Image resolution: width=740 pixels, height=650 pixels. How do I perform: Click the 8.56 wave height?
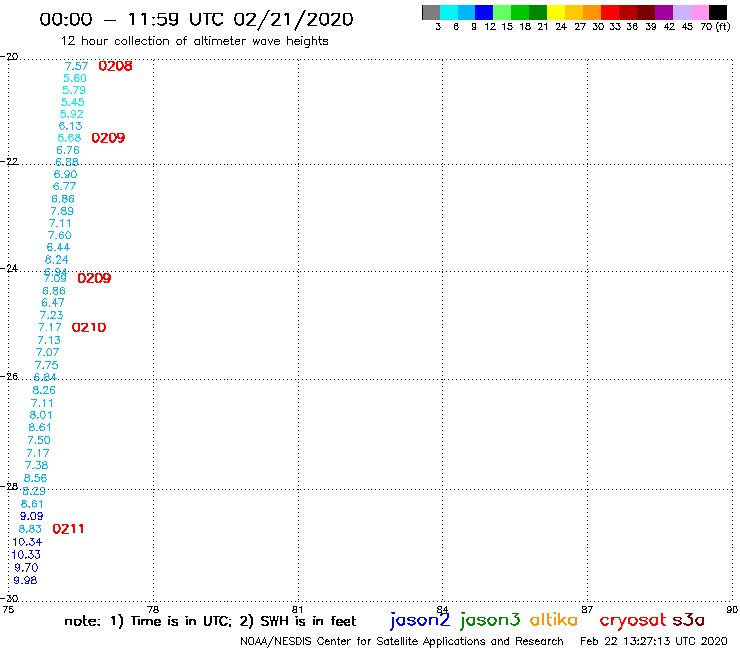[35, 478]
